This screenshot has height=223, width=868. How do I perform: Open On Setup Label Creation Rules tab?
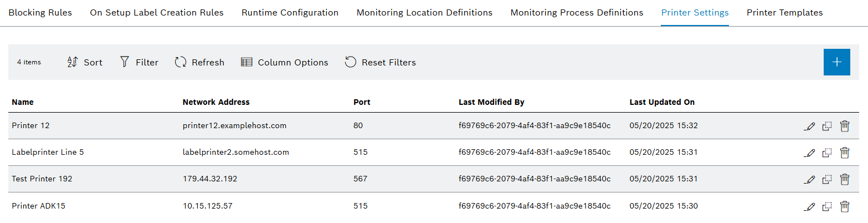tap(157, 12)
